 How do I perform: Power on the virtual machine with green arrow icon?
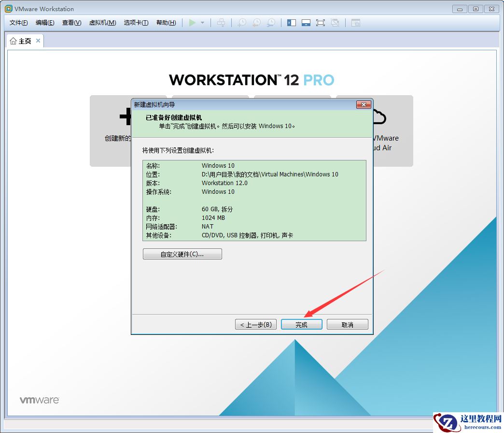click(192, 22)
